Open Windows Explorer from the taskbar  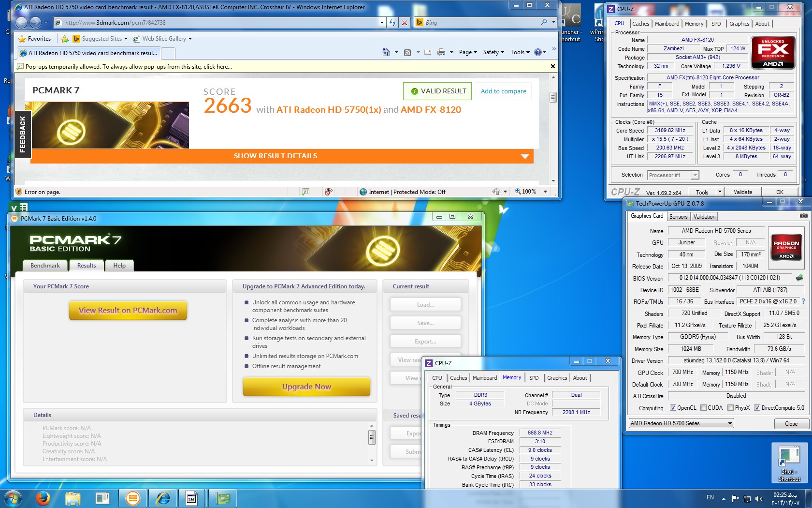(73, 498)
